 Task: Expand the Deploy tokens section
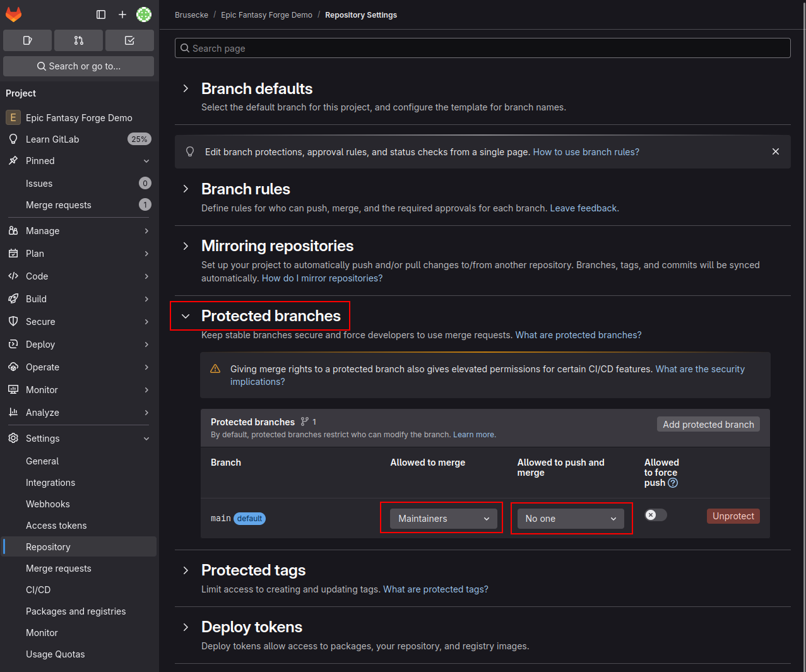point(186,627)
